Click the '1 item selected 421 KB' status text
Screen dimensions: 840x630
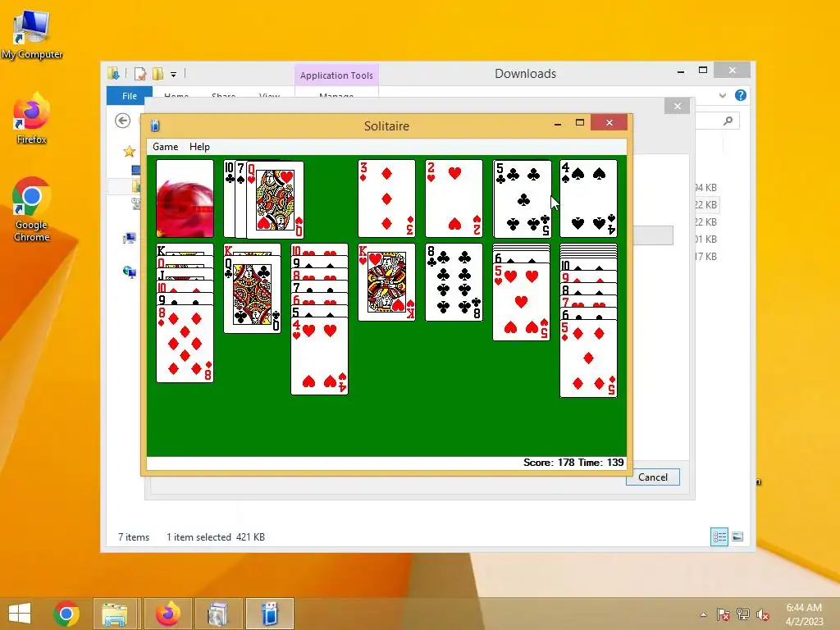[216, 536]
